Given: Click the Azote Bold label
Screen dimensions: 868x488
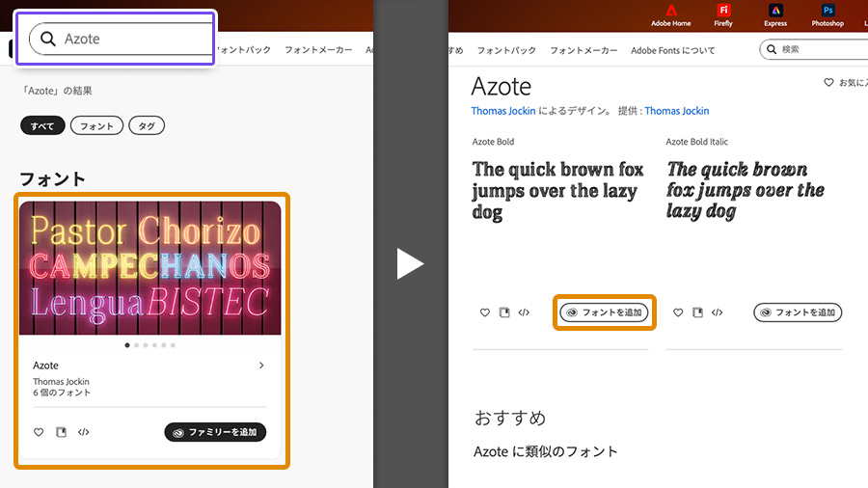Looking at the screenshot, I should pos(493,142).
